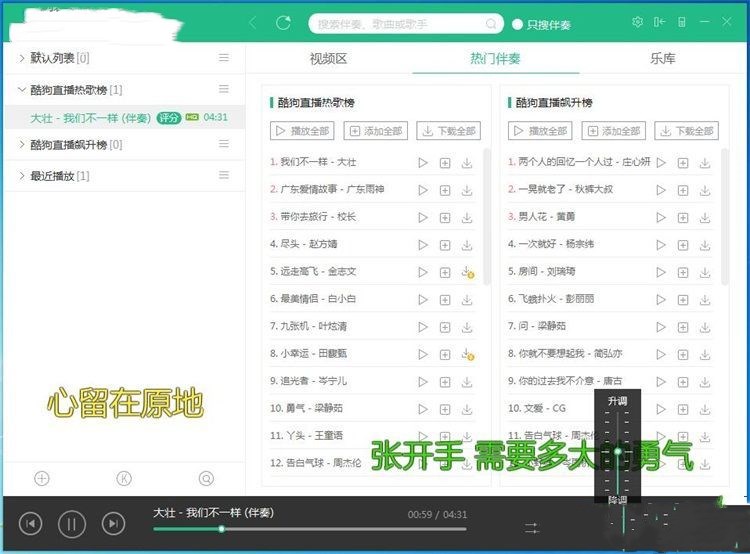750x554 pixels.
Task: Add 广东爱情故事 - 广东雨神 to playlist
Action: point(445,190)
